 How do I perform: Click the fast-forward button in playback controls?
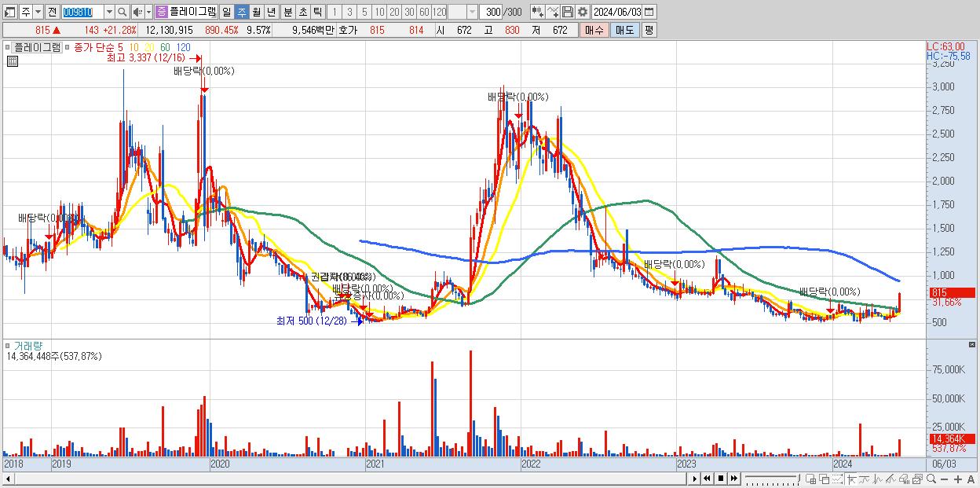pyautogui.click(x=734, y=479)
